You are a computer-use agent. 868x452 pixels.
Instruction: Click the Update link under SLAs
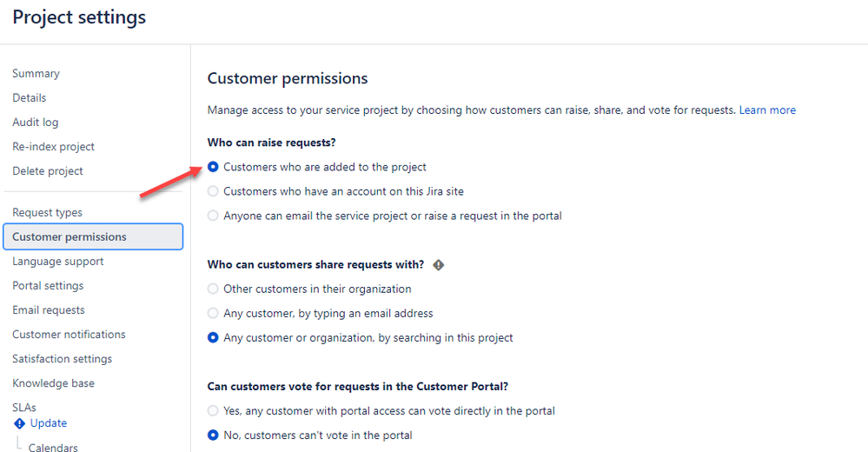point(49,423)
